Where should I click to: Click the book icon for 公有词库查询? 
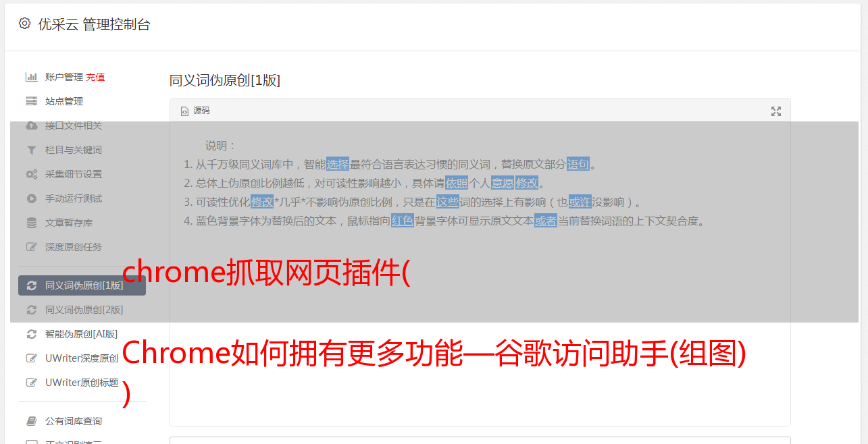point(31,421)
